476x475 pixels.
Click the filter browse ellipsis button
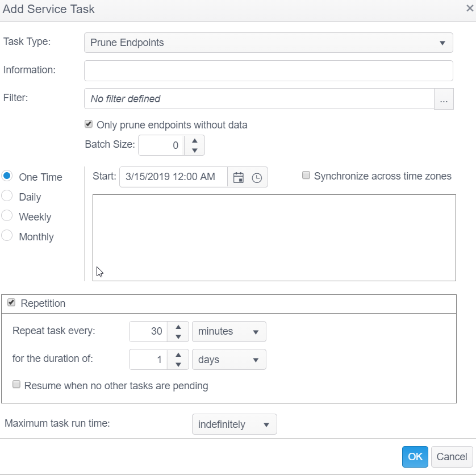(444, 99)
